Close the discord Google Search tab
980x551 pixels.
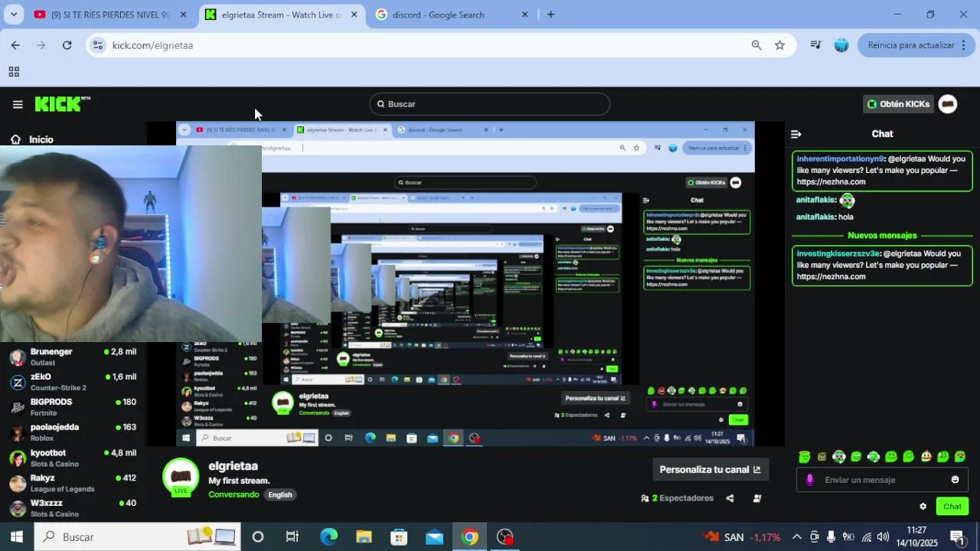coord(524,15)
